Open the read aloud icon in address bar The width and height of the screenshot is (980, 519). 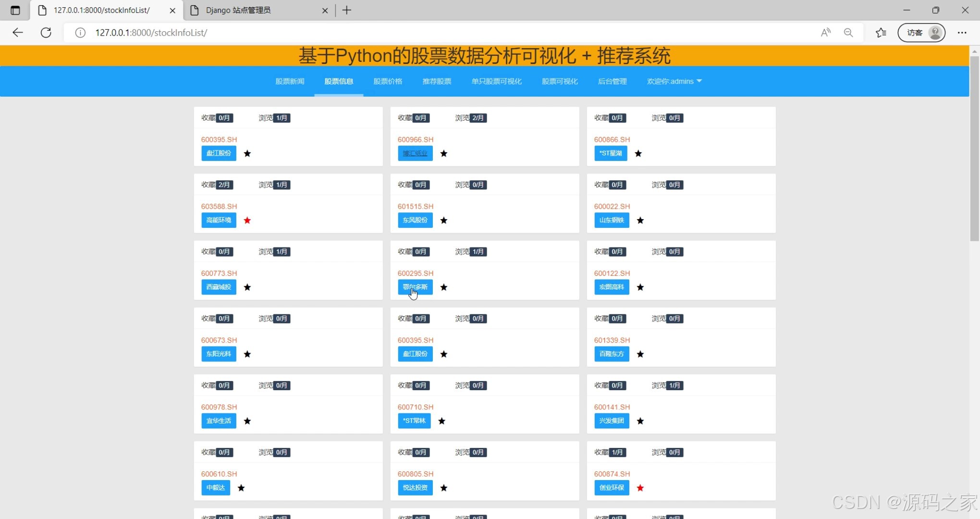pyautogui.click(x=825, y=33)
